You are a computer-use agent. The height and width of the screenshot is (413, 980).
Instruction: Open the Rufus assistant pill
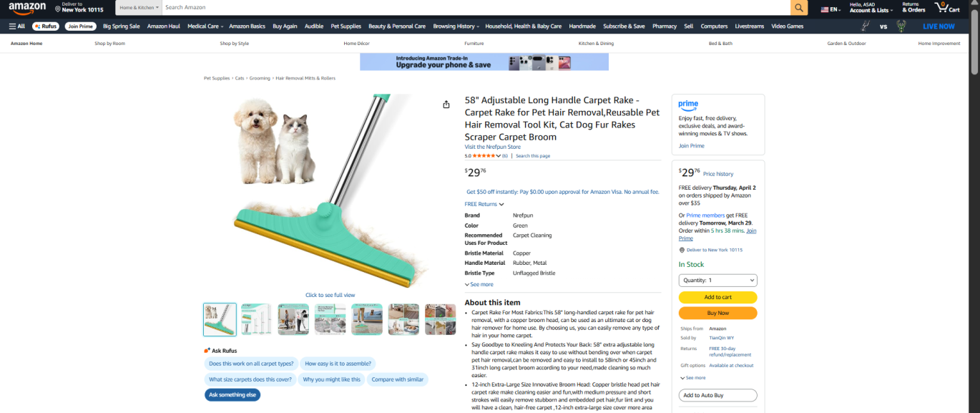click(x=46, y=26)
